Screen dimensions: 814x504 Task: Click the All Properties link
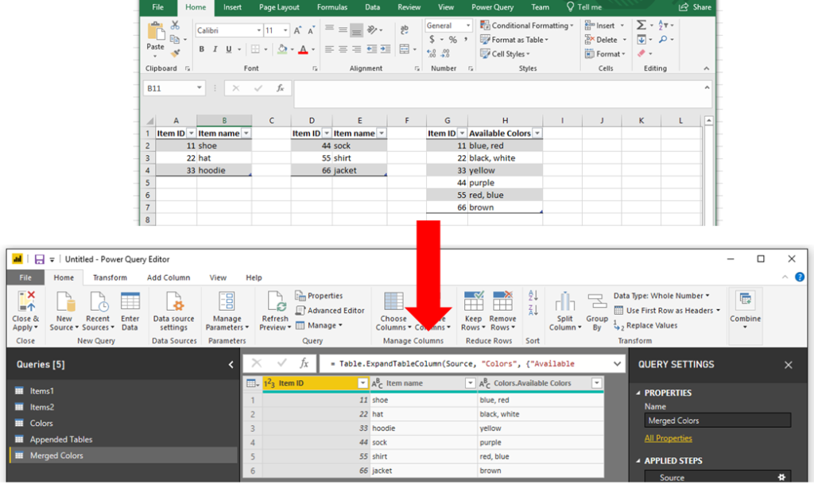click(x=668, y=438)
